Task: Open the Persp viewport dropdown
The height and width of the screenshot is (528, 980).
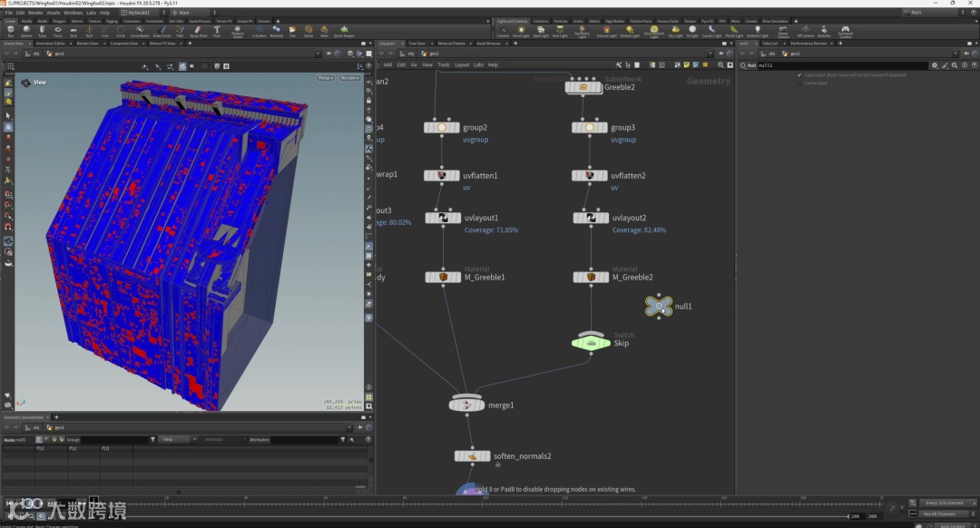Action: pyautogui.click(x=325, y=78)
